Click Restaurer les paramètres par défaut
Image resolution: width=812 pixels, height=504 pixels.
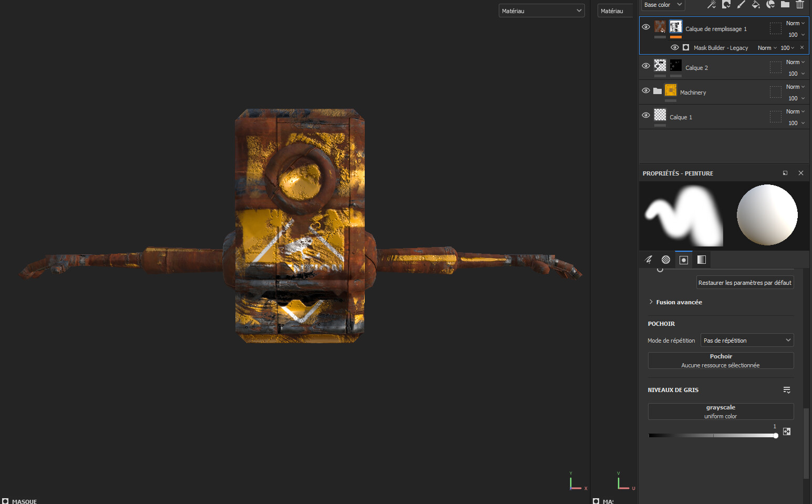point(745,282)
